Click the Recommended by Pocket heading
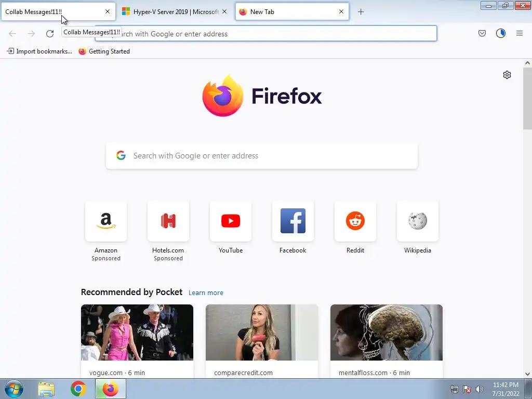 click(131, 292)
